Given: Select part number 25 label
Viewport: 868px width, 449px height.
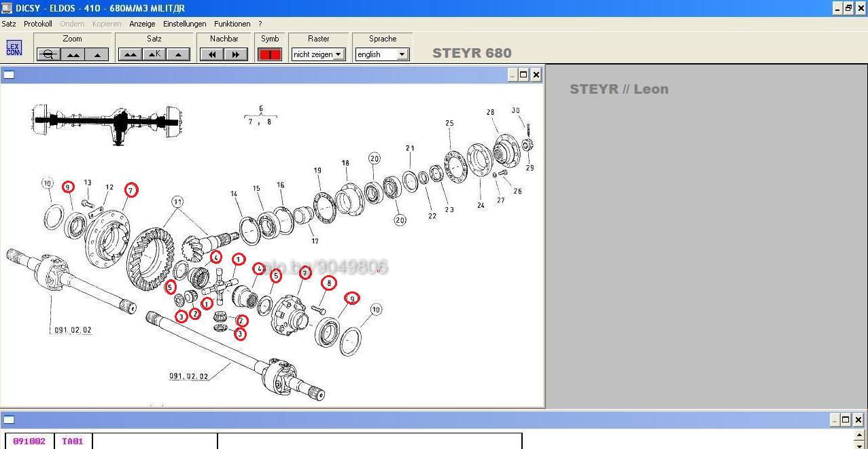Looking at the screenshot, I should [x=449, y=124].
